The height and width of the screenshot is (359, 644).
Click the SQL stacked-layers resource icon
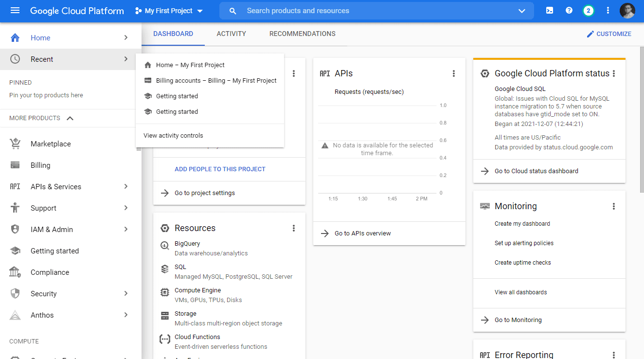tap(165, 269)
